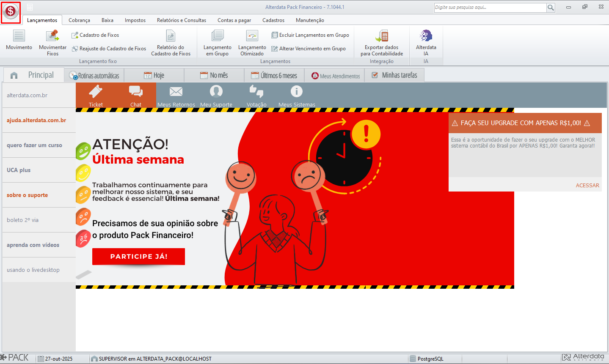Open the Baixa ribbon tab
Viewport: 609px width, 364px height.
[x=107, y=20]
